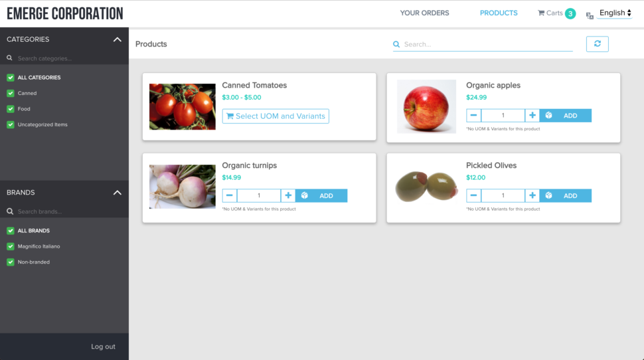
Task: Increase Organic apples quantity with plus
Action: tap(532, 116)
